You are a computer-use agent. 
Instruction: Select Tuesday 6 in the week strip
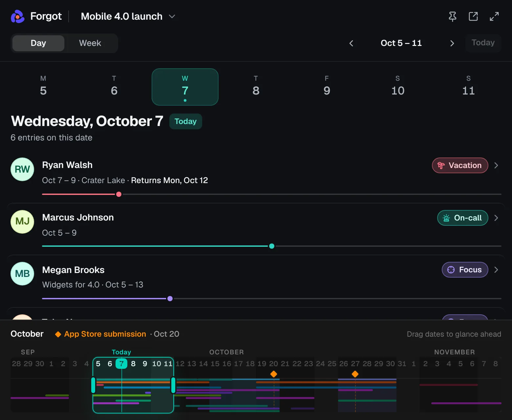[114, 87]
